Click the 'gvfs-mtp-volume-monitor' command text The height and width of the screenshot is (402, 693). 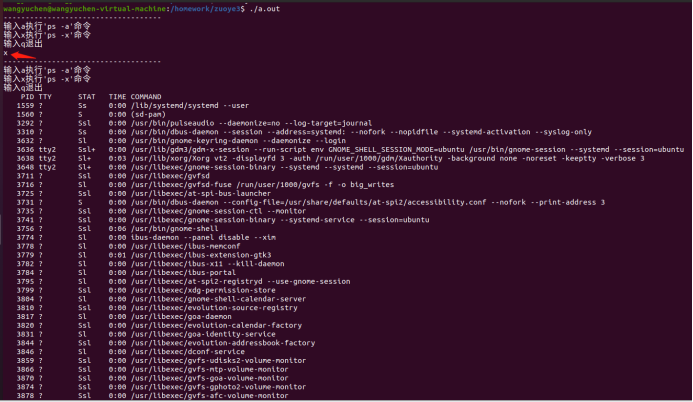tap(209, 369)
